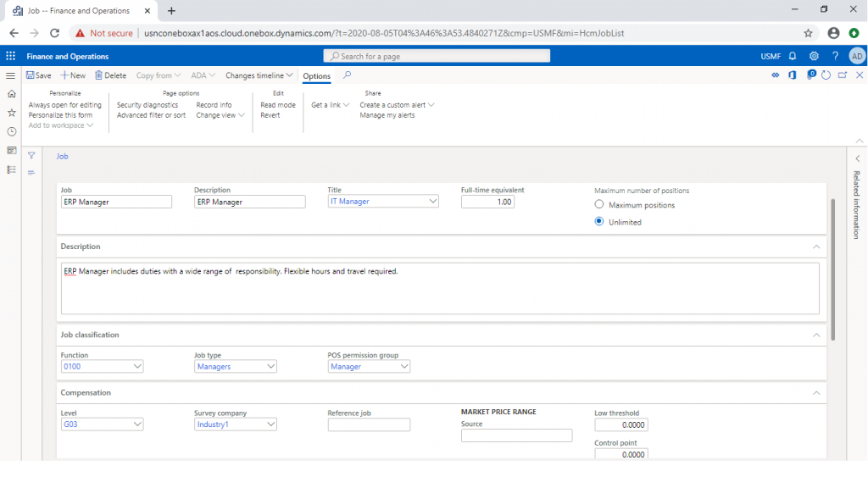Click the action pane search magnifier
This screenshot has width=868, height=488.
[347, 75]
